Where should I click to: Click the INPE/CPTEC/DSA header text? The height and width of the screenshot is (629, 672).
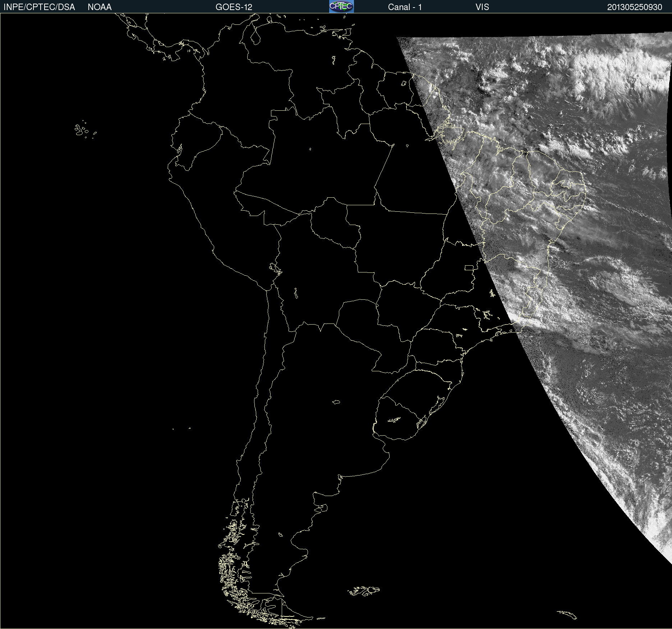[x=39, y=7]
